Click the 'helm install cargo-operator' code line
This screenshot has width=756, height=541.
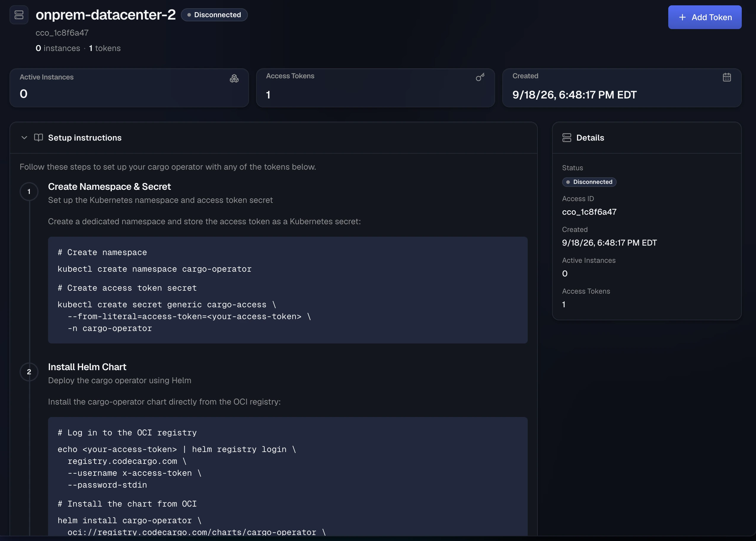tap(130, 520)
